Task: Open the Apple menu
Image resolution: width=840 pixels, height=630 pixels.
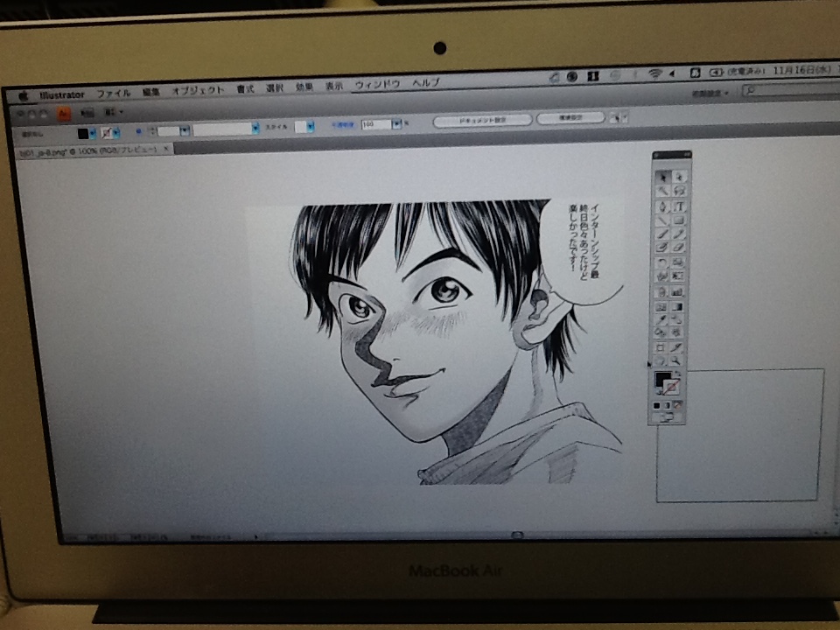Action: click(x=23, y=96)
